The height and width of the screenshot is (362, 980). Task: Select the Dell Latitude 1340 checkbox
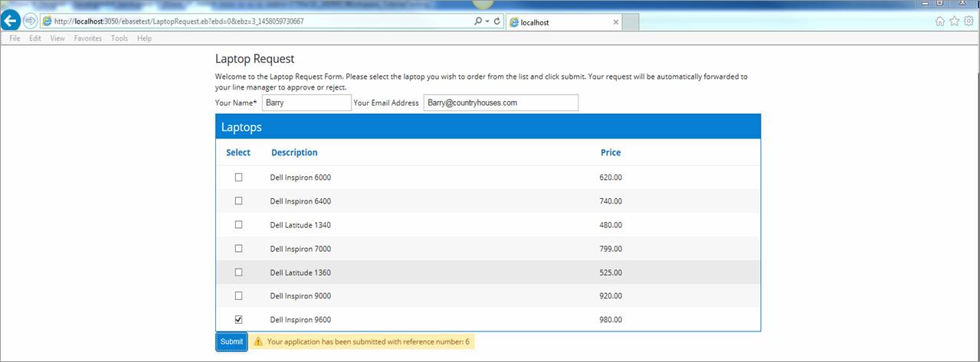[238, 225]
